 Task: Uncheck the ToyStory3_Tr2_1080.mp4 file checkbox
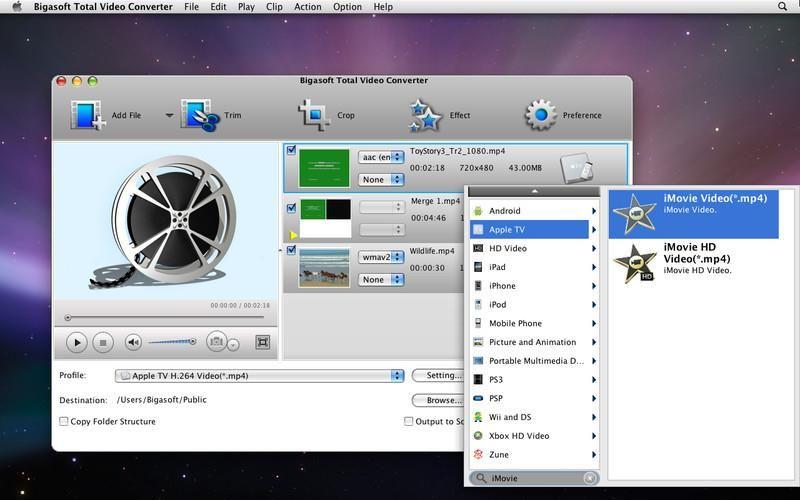[291, 151]
